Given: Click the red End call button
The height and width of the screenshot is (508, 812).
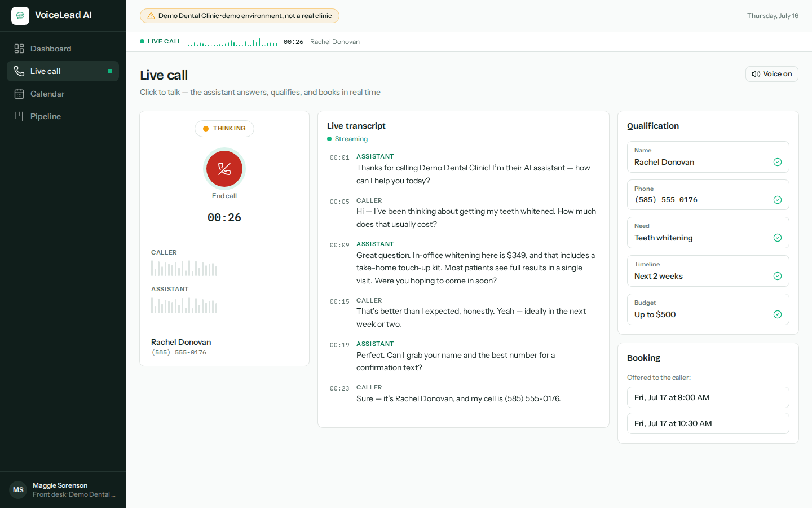Looking at the screenshot, I should click(224, 169).
